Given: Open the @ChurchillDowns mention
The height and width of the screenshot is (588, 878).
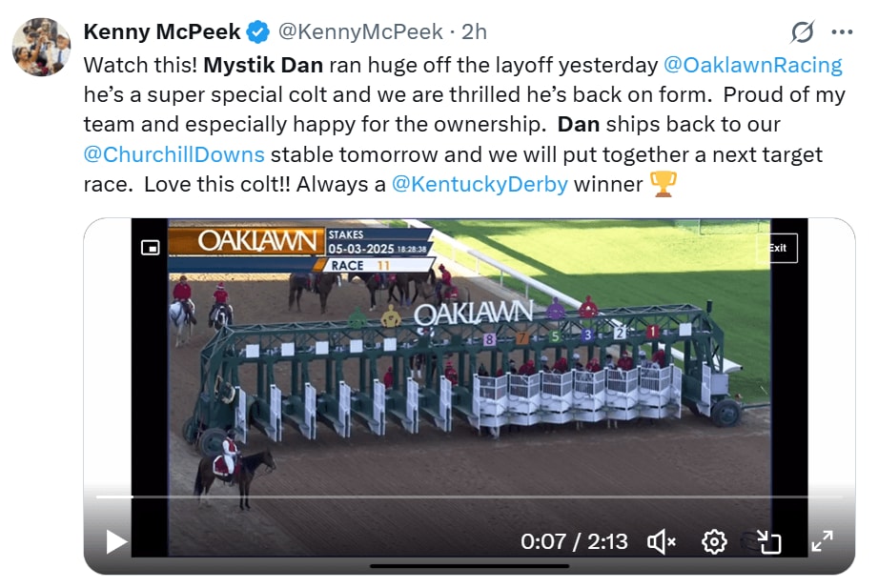Looking at the screenshot, I should click(x=174, y=154).
